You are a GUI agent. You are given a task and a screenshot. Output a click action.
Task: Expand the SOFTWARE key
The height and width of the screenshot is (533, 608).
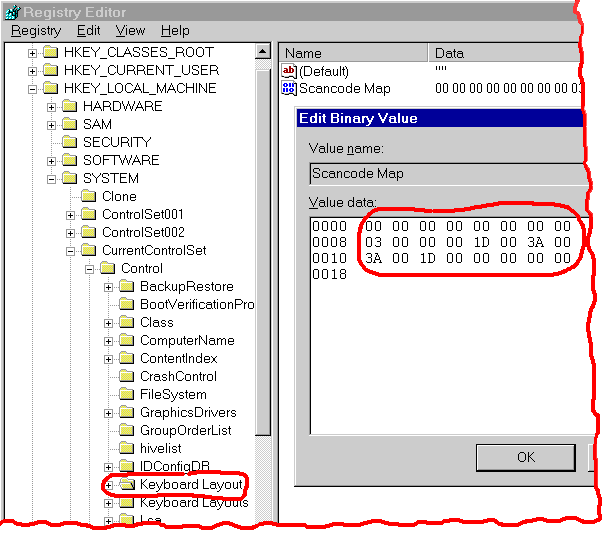[x=51, y=161]
